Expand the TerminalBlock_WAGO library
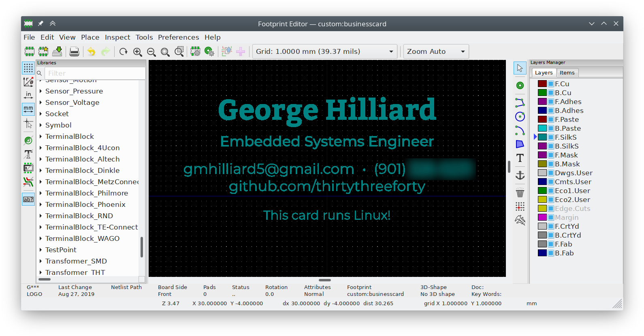This screenshot has width=644, height=336. point(41,238)
